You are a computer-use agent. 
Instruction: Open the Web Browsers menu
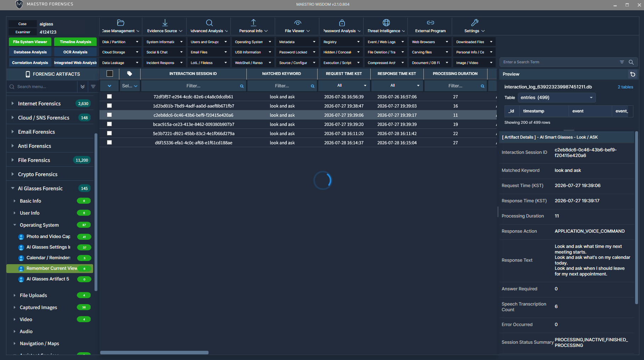[x=430, y=42]
